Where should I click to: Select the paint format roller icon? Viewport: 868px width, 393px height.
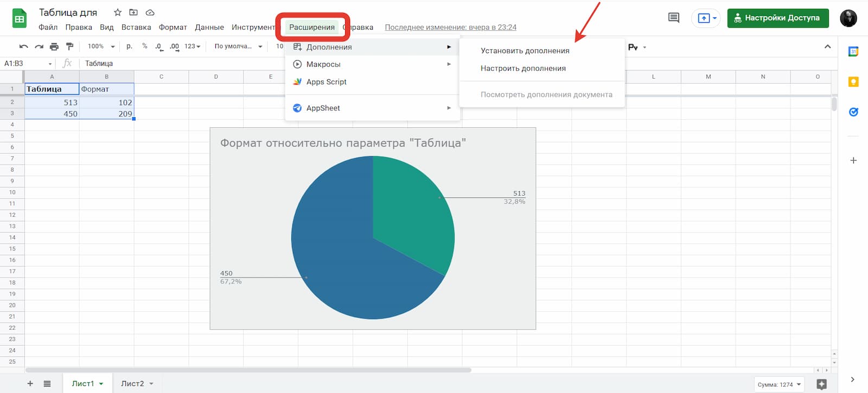[x=69, y=47]
